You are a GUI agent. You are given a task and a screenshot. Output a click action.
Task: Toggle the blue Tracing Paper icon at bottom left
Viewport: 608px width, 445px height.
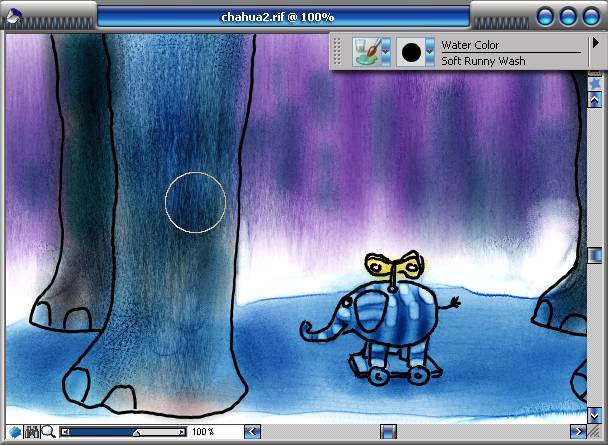click(x=15, y=432)
